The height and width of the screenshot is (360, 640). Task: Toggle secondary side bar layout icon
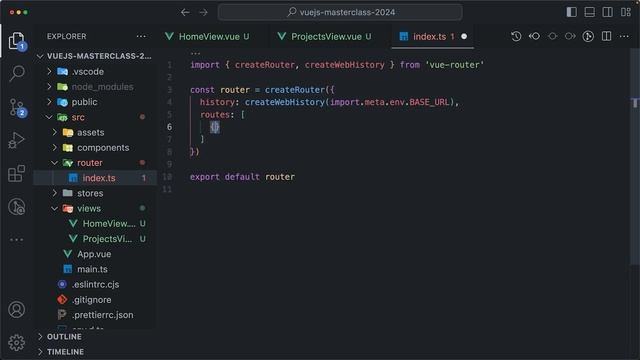[607, 12]
